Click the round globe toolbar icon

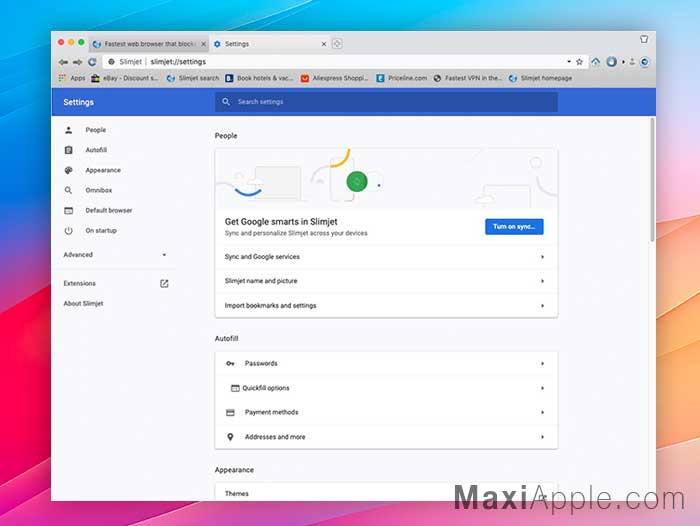click(611, 62)
